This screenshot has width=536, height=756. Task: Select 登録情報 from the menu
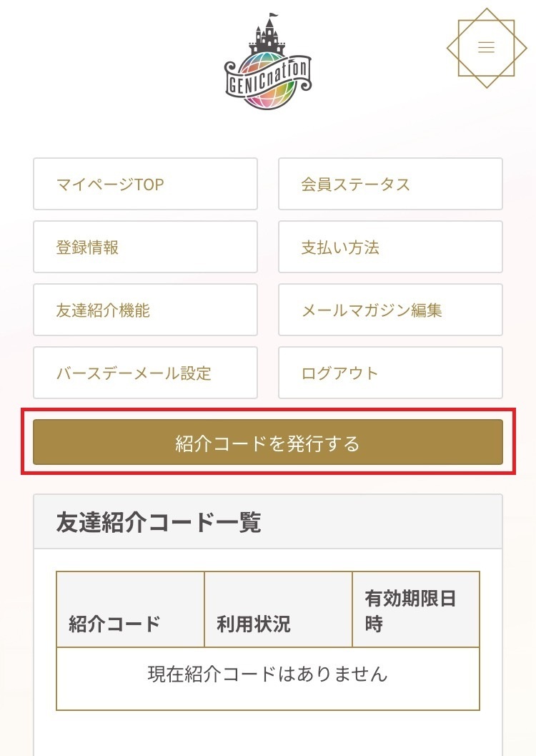point(145,247)
